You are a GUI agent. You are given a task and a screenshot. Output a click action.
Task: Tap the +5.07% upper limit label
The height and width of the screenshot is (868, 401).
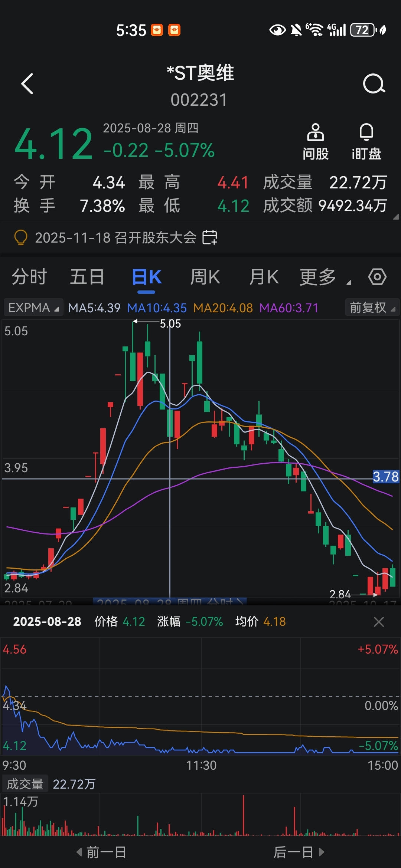click(x=378, y=649)
